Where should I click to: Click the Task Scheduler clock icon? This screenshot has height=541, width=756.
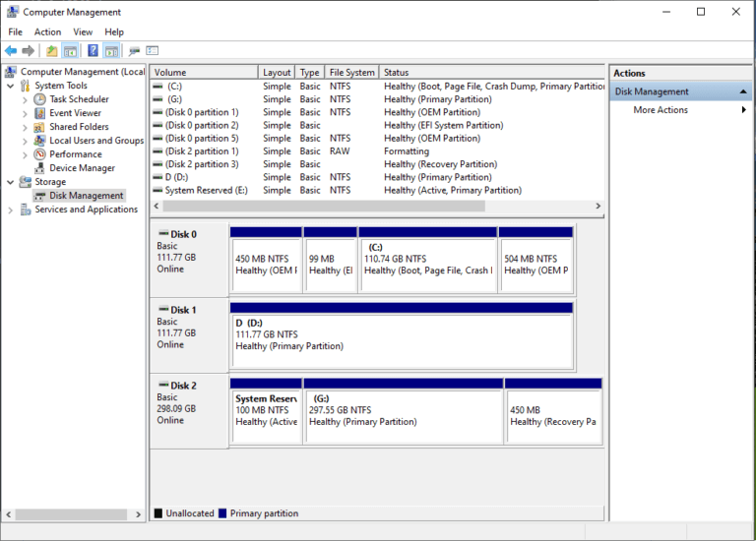(x=39, y=99)
